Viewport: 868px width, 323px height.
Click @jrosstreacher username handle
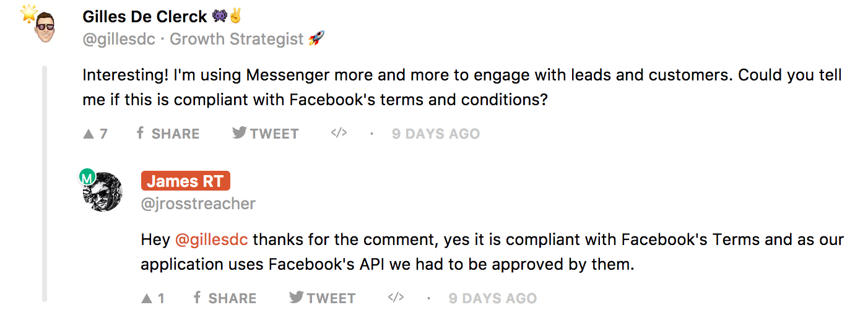click(x=198, y=204)
